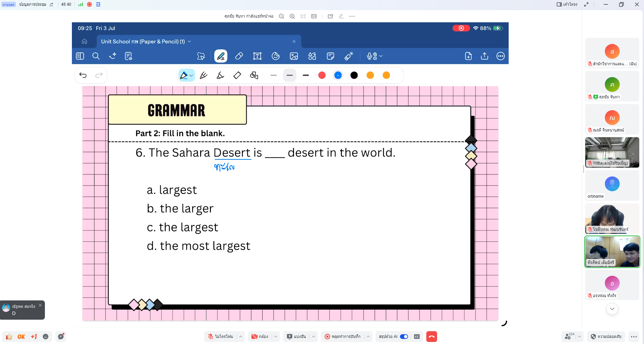Add a new page in Goodnotes

click(x=468, y=56)
